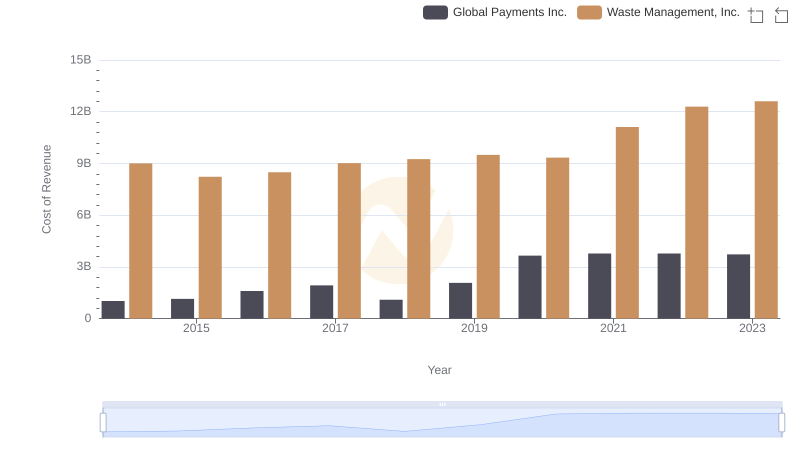This screenshot has height=461, width=800.
Task: Click the Waste Management bar for 2023
Action: [766, 210]
